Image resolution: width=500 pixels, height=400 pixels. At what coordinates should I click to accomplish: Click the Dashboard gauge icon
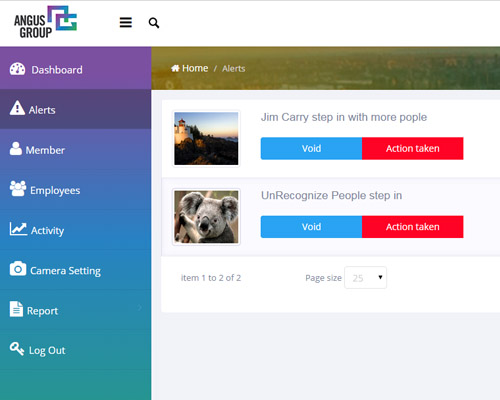tap(17, 69)
